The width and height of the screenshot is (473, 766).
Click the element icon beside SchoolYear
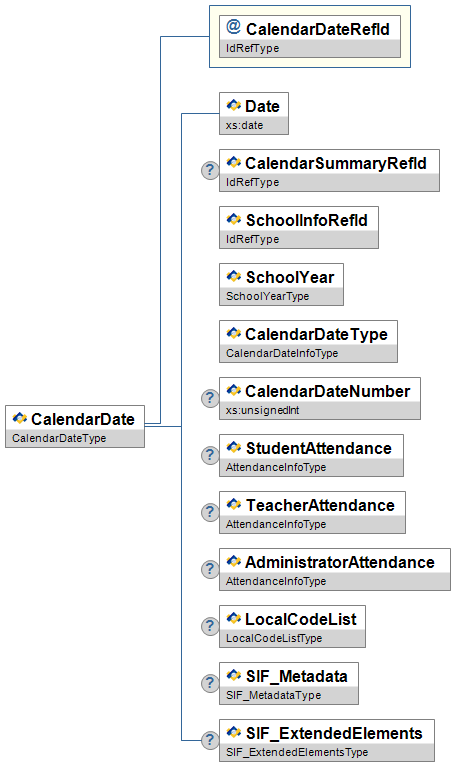[234, 276]
